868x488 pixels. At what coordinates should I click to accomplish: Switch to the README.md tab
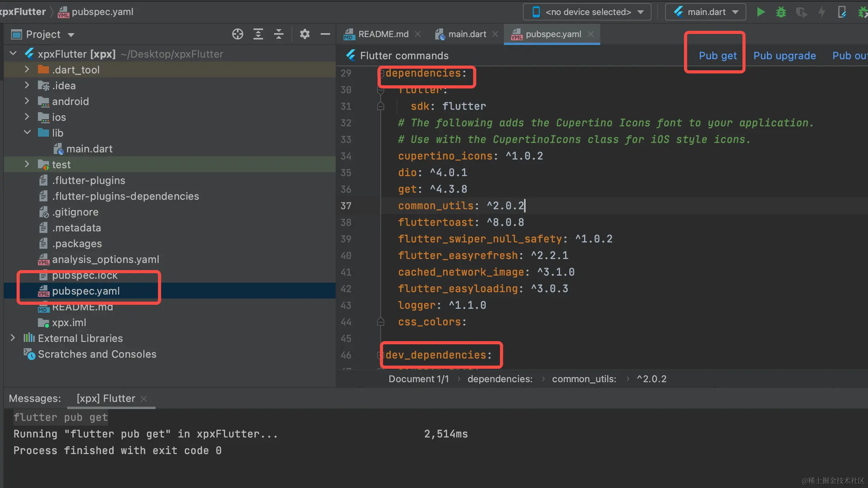pyautogui.click(x=383, y=34)
